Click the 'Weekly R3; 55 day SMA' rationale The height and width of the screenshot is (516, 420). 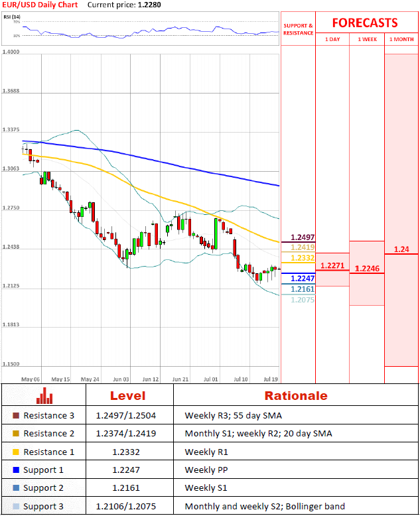[x=233, y=415]
